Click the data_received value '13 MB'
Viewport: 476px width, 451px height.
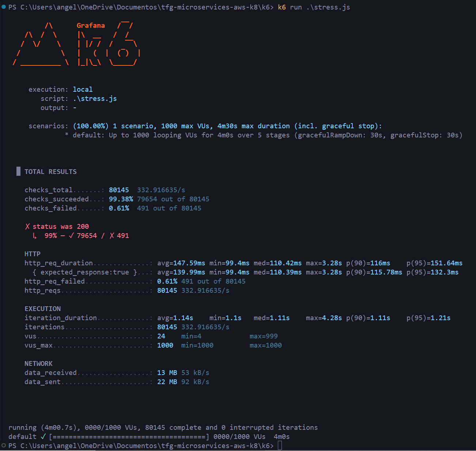tap(167, 373)
